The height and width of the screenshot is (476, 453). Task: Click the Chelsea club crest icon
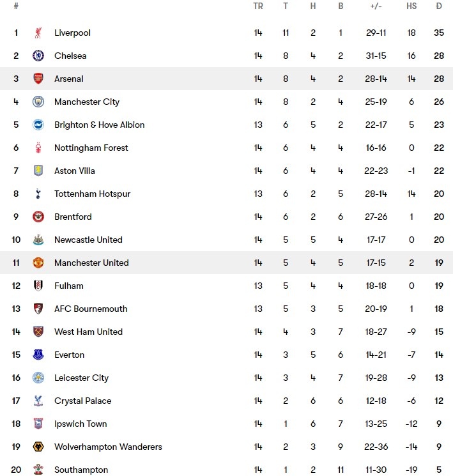[38, 56]
